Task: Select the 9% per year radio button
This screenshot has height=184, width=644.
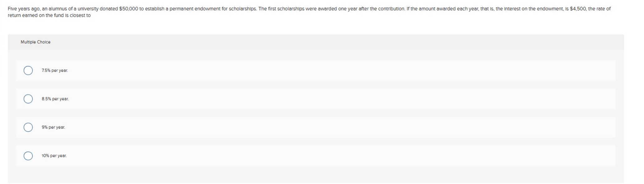Action: point(28,127)
